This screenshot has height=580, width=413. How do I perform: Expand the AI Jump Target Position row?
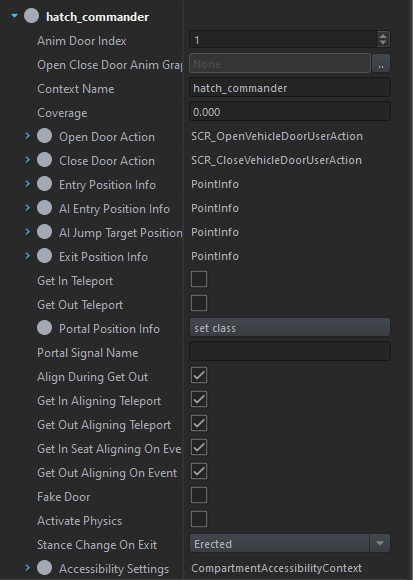click(27, 232)
